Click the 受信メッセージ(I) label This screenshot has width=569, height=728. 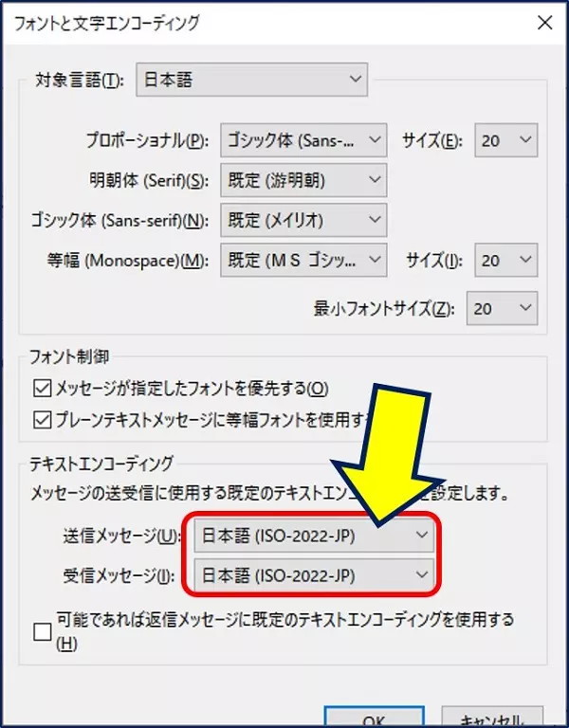point(119,576)
